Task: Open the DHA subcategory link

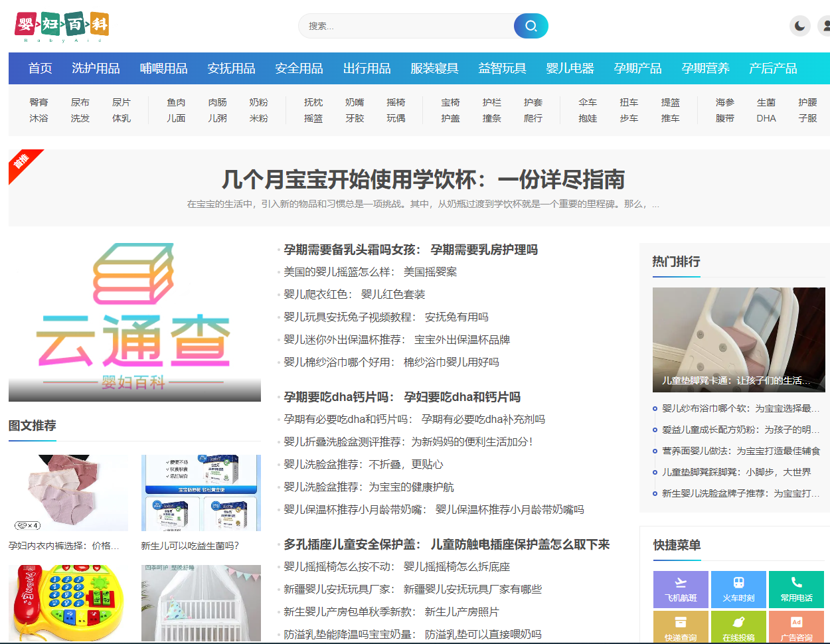Action: [x=766, y=118]
